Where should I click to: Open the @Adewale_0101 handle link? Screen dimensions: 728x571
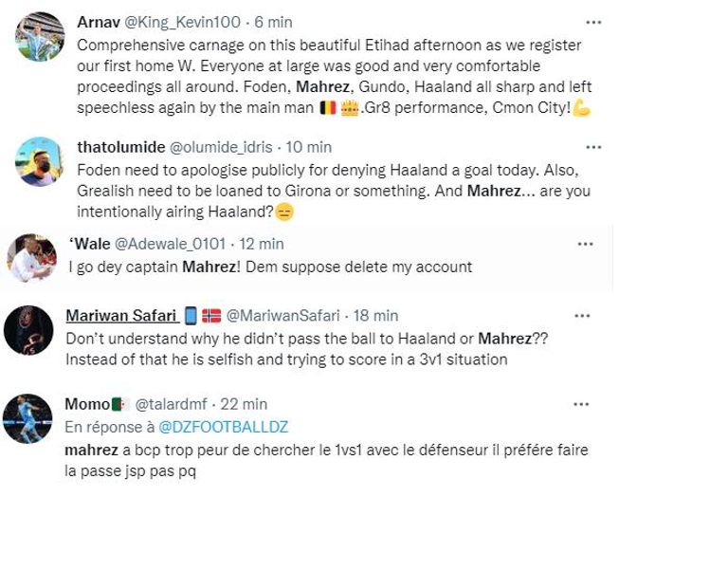[171, 244]
